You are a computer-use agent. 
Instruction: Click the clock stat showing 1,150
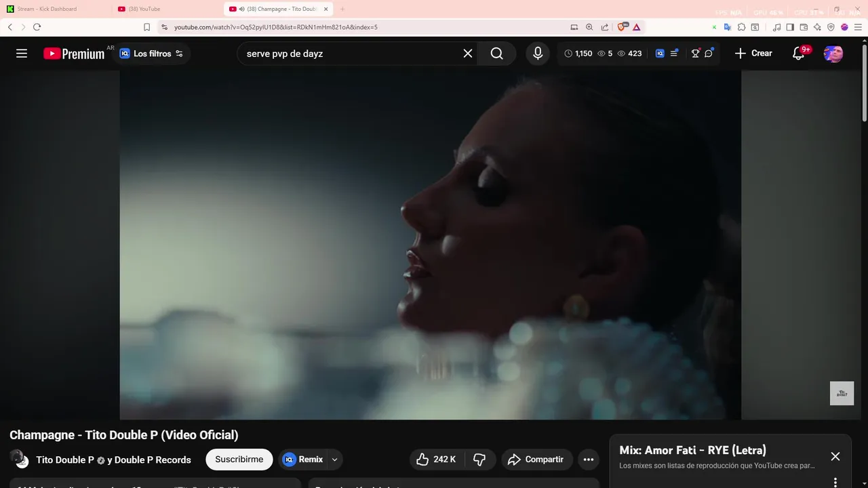[578, 54]
